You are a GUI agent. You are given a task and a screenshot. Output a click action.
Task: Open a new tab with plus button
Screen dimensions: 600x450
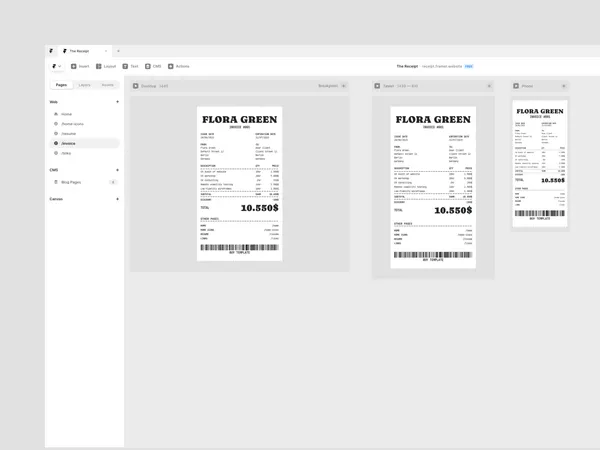118,51
